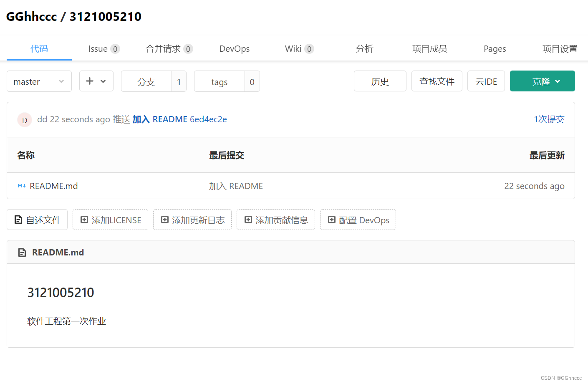Expand the plus menu chevron
Image resolution: width=588 pixels, height=384 pixels.
pyautogui.click(x=103, y=81)
